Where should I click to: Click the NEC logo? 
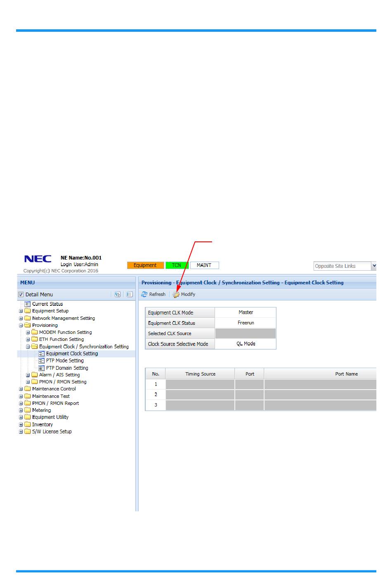(38, 259)
